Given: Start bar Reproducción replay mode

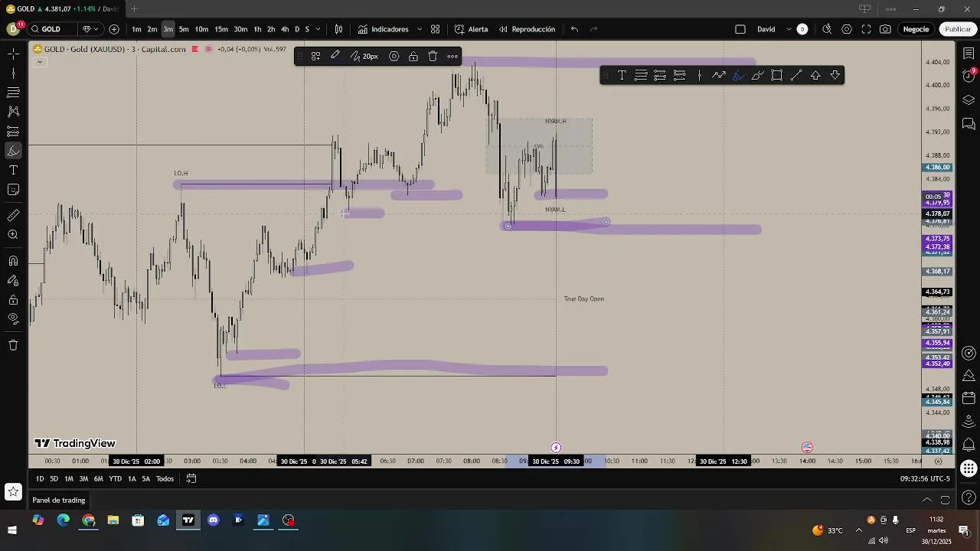Looking at the screenshot, I should [x=527, y=29].
